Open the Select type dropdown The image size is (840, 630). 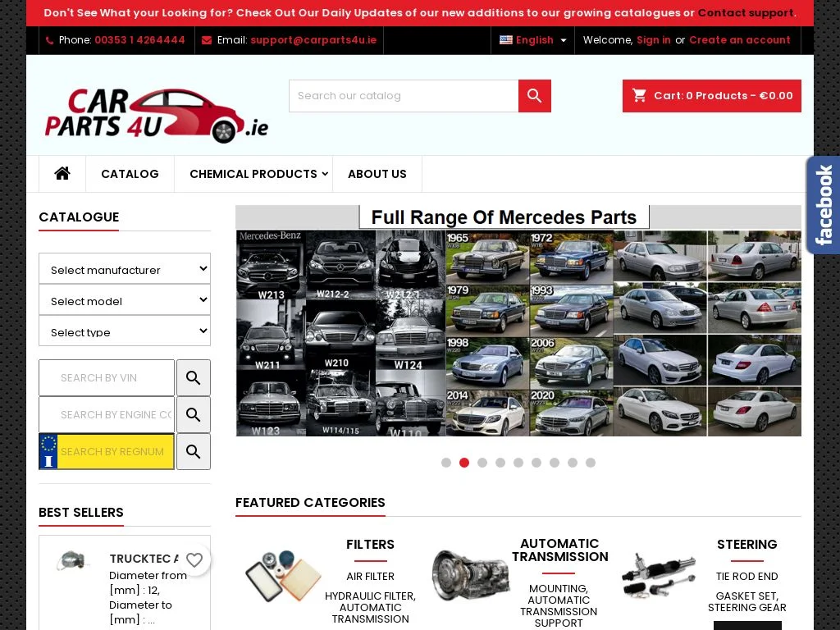tap(125, 331)
